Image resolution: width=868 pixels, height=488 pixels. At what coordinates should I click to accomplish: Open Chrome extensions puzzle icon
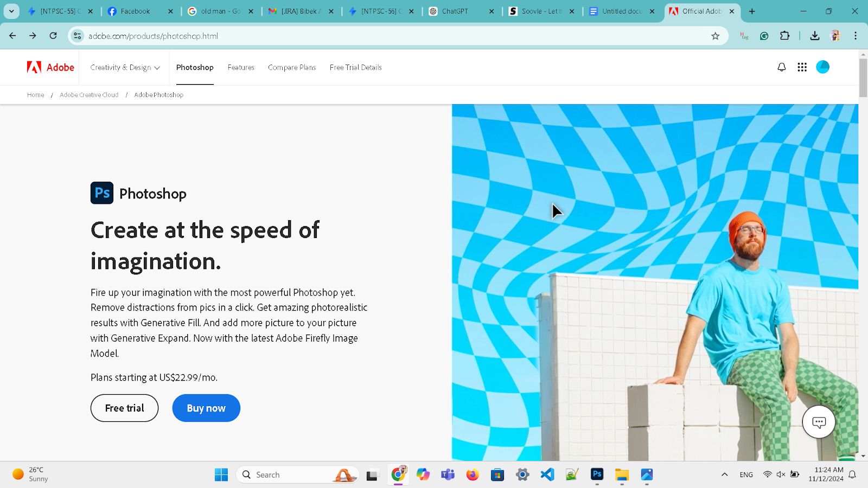(x=785, y=36)
